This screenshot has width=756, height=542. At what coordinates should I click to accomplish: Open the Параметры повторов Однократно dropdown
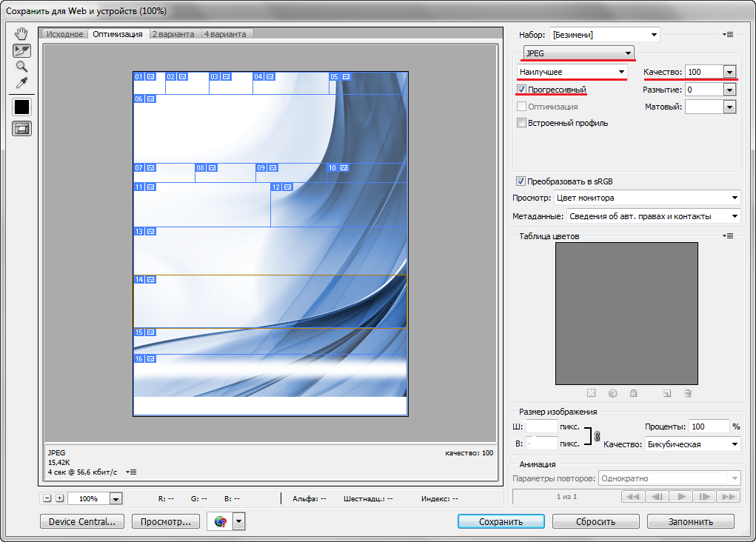click(669, 478)
